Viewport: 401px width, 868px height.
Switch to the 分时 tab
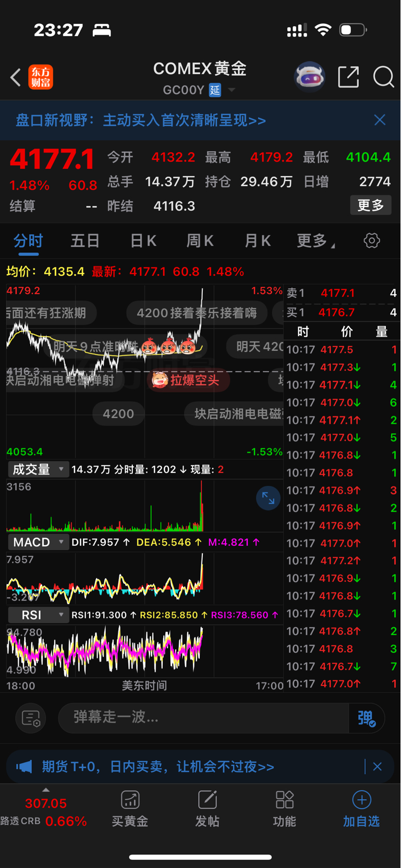pos(28,241)
